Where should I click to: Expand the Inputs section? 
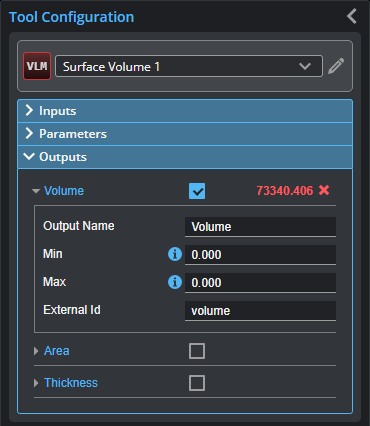click(185, 111)
